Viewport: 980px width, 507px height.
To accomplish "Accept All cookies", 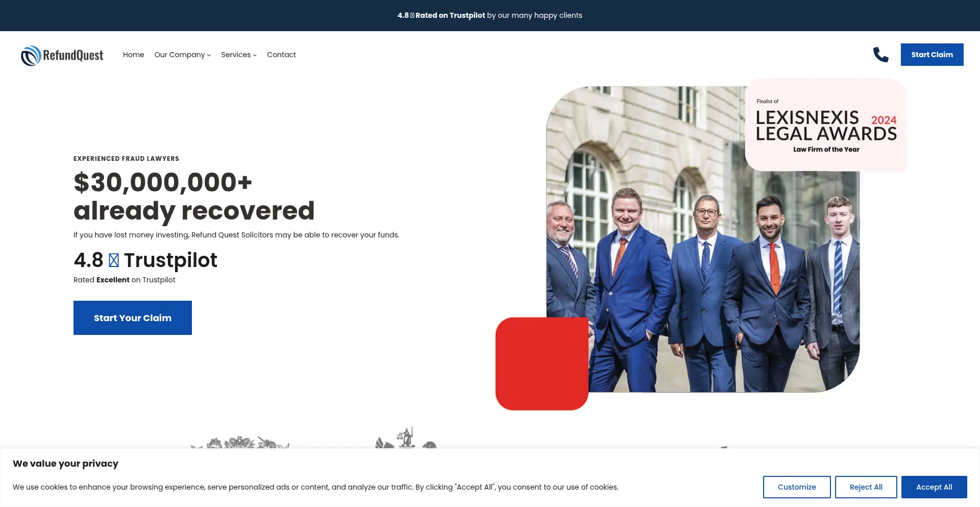I will tap(934, 487).
